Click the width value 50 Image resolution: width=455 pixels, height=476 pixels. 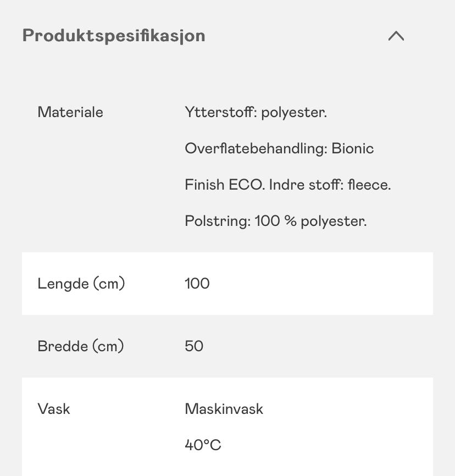pyautogui.click(x=194, y=346)
